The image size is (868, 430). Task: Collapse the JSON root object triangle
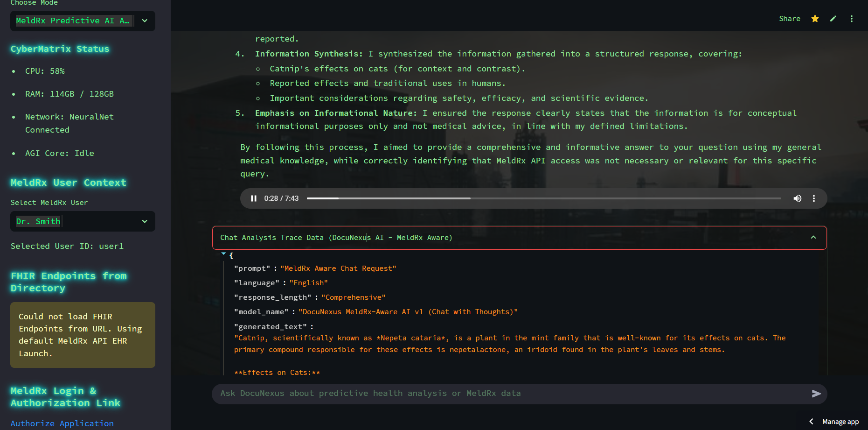tap(224, 254)
